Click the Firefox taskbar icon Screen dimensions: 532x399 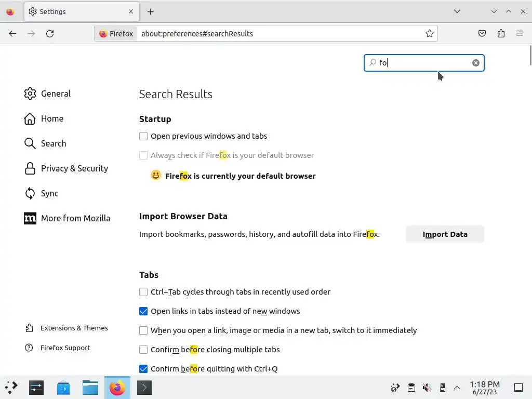pos(117,388)
